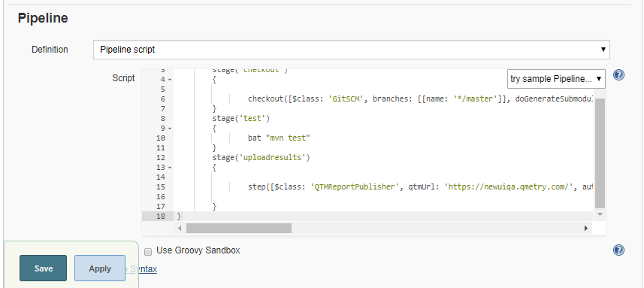This screenshot has width=644, height=288.
Task: Click the QTMReportPublisher step line
Action: pos(420,187)
